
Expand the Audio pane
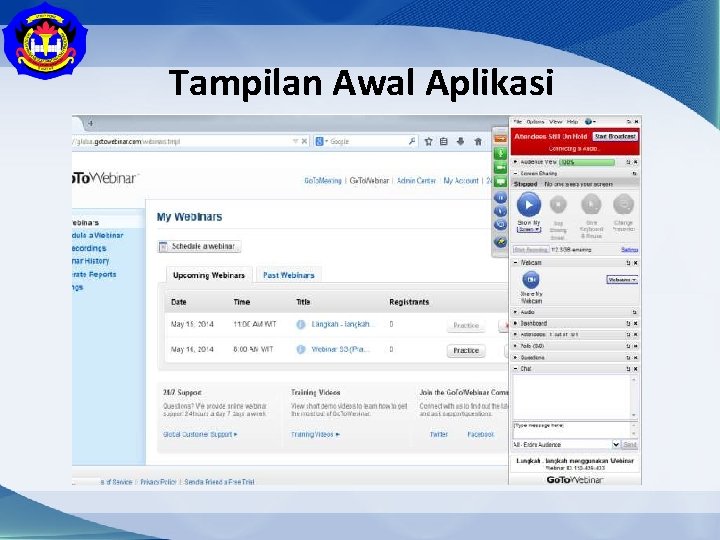click(515, 312)
